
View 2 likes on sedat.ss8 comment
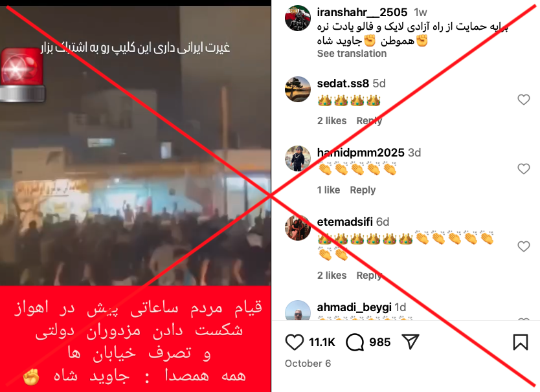coord(332,121)
